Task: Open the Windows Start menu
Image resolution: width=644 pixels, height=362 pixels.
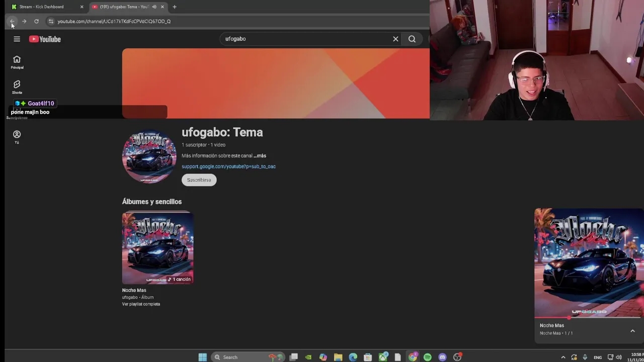Action: pos(202,357)
